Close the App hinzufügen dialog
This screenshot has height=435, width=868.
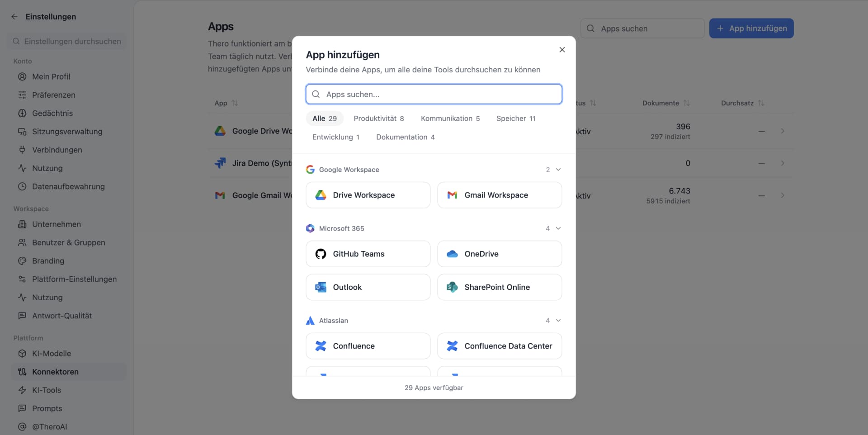tap(562, 50)
